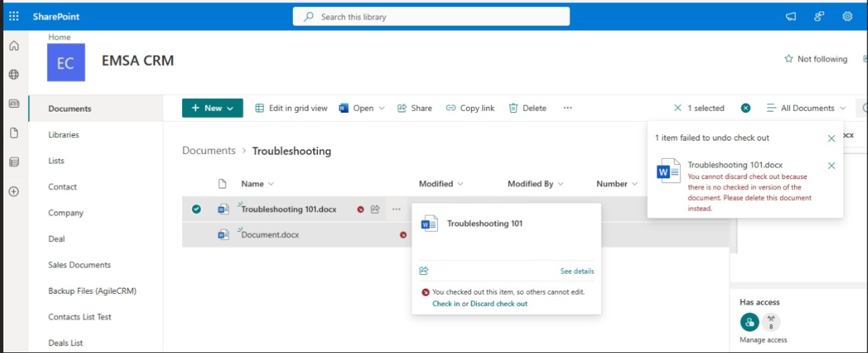Click the Word icon of Document.docx row

tap(223, 235)
